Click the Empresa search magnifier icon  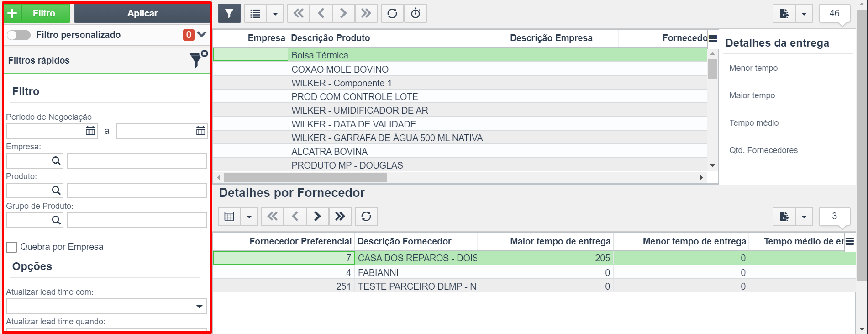[x=56, y=161]
